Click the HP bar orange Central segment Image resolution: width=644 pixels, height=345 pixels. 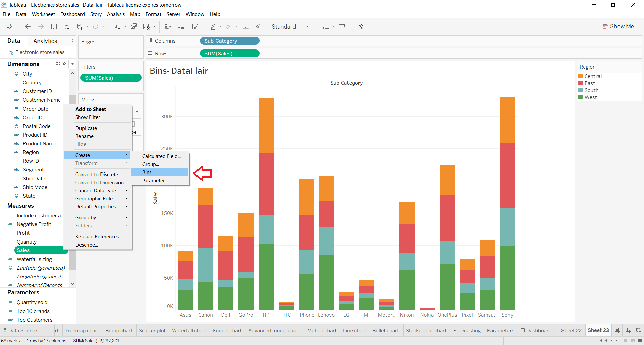266,125
